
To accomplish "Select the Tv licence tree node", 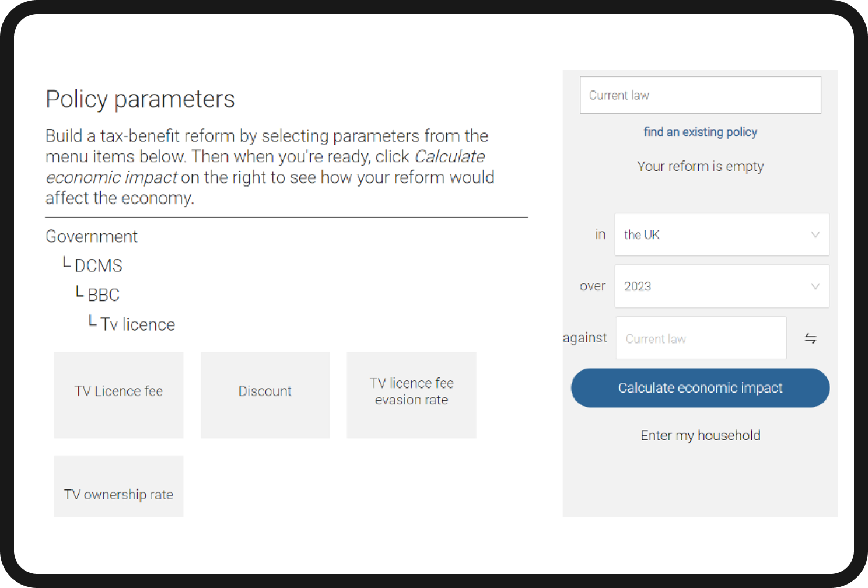I will click(x=137, y=324).
